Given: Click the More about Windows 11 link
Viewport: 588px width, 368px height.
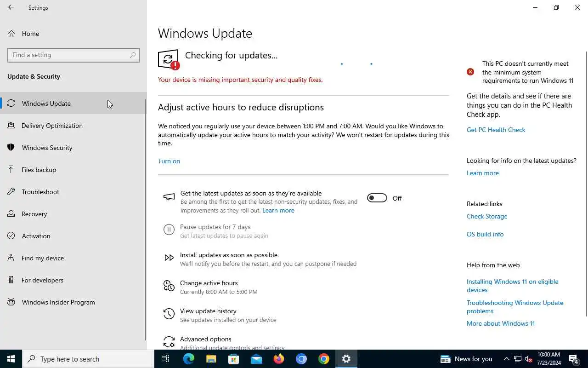Looking at the screenshot, I should click(x=501, y=323).
